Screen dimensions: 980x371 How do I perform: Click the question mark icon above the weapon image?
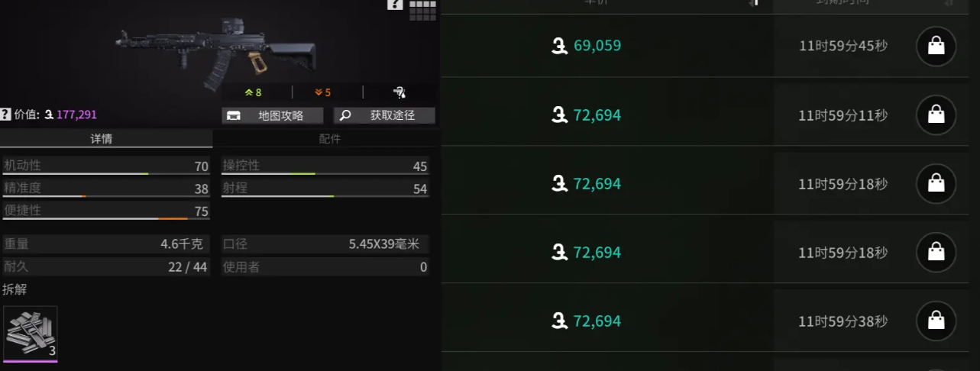(395, 5)
